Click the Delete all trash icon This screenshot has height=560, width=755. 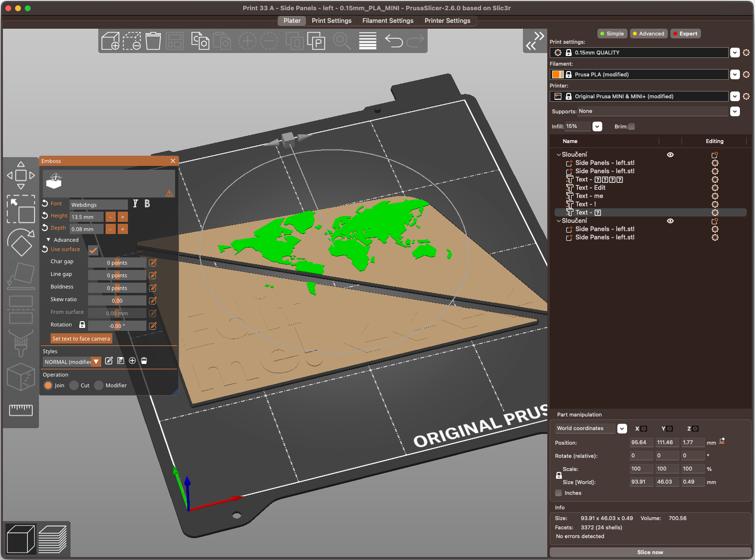(x=153, y=41)
